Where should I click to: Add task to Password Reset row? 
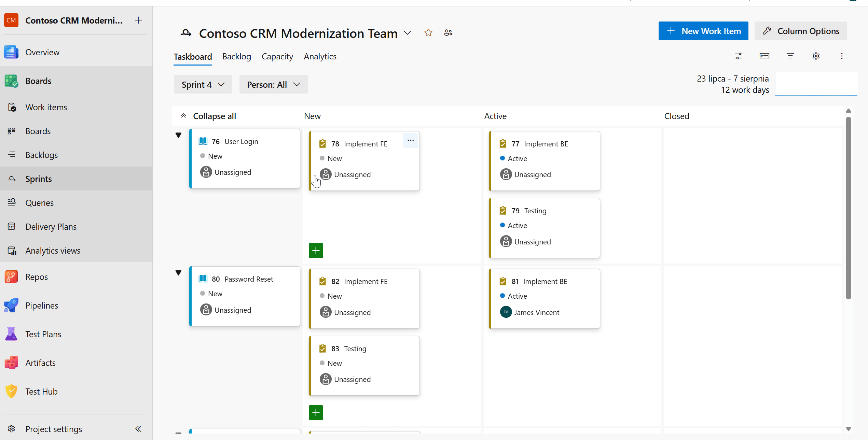coord(316,413)
